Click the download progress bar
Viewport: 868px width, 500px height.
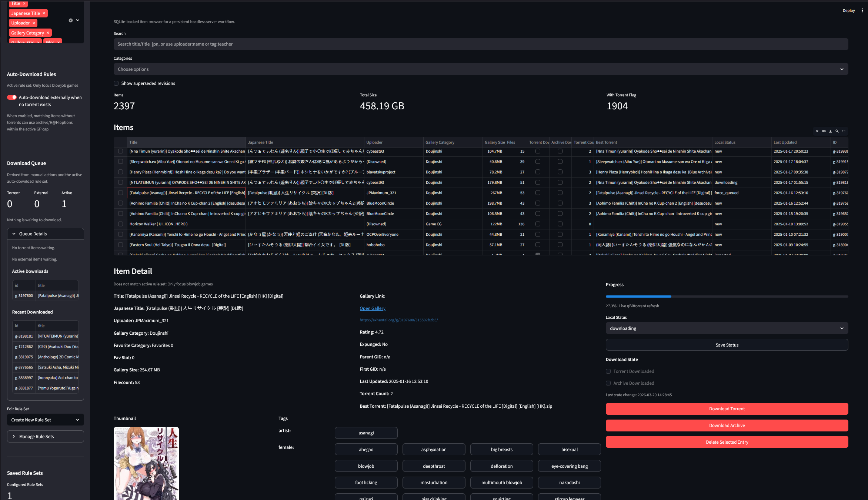coord(727,297)
